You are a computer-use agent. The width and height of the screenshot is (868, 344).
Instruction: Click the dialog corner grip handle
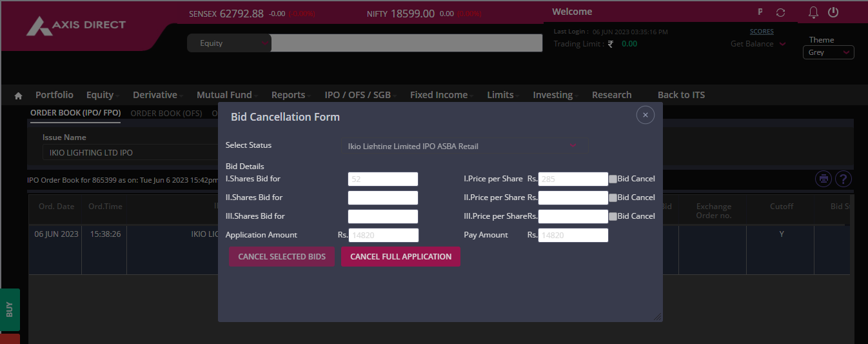click(658, 316)
